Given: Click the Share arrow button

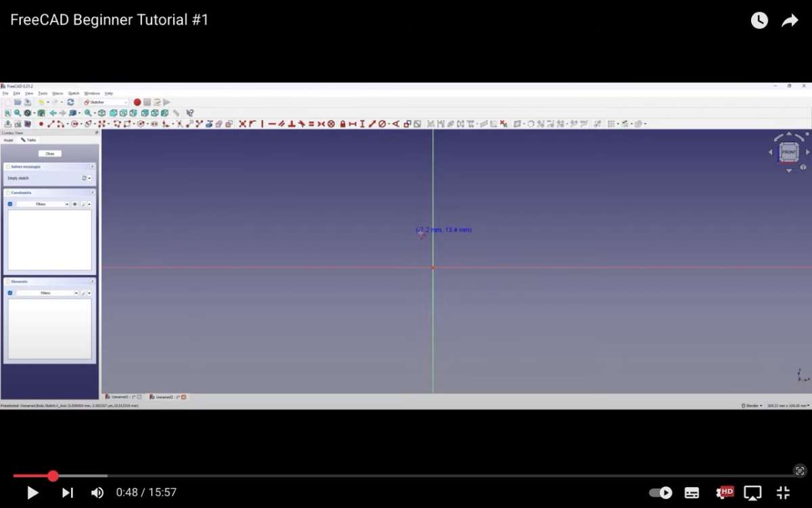Looking at the screenshot, I should click(x=790, y=20).
